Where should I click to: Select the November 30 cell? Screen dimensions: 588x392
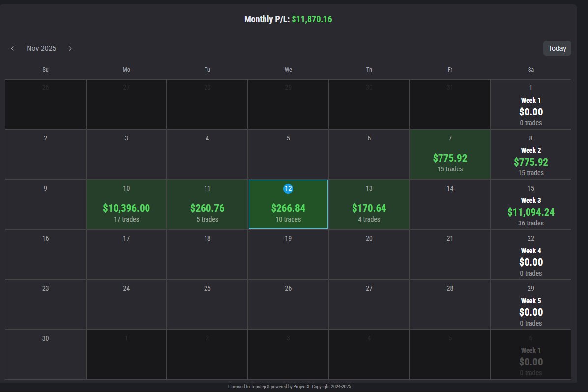click(x=45, y=355)
